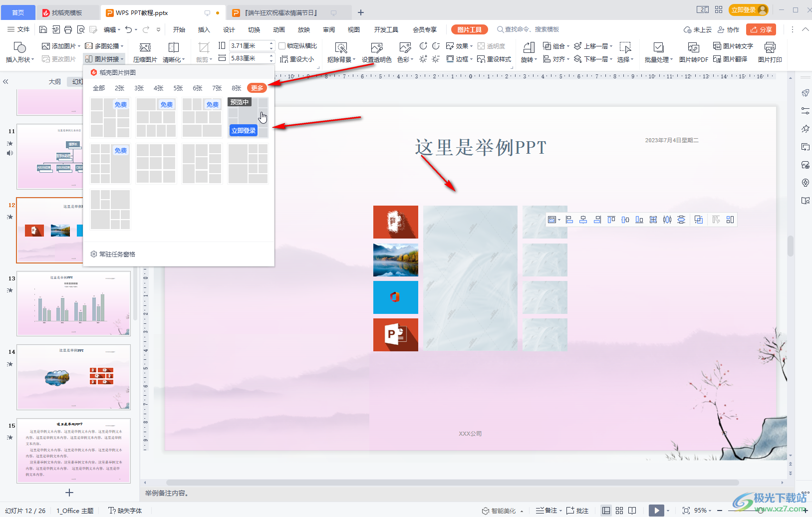Open the Picture Collage (图片拼接) dropdown
This screenshot has height=517, width=812.
[104, 59]
